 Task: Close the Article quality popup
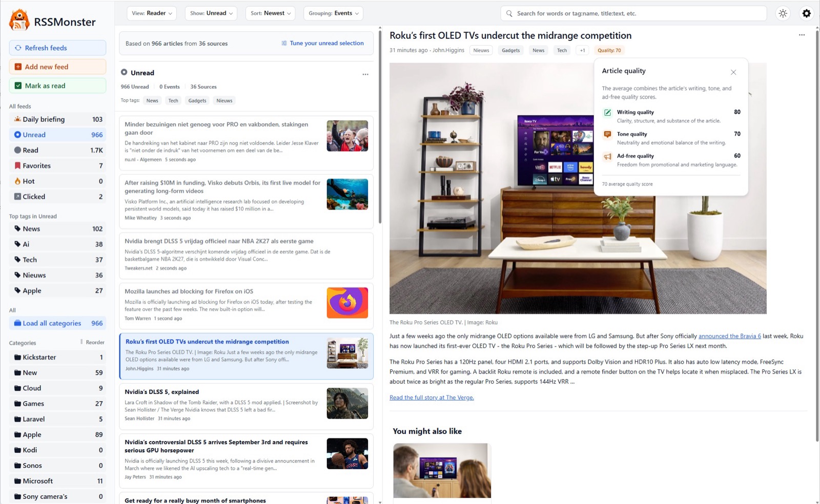tap(733, 72)
